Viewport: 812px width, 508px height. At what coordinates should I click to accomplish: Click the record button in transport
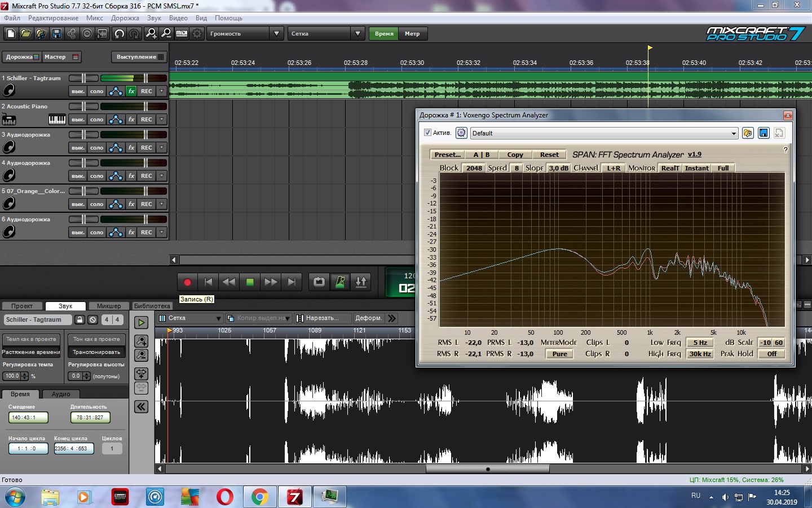pyautogui.click(x=187, y=282)
